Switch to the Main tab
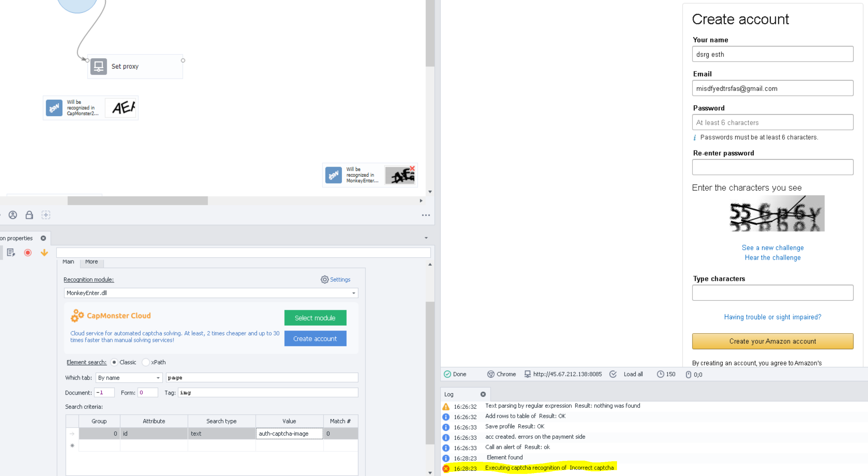 coord(68,262)
